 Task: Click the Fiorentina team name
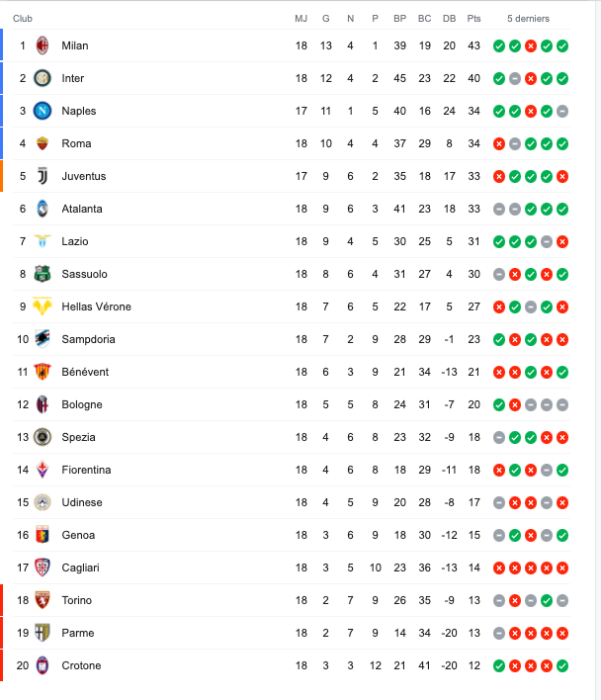click(86, 470)
